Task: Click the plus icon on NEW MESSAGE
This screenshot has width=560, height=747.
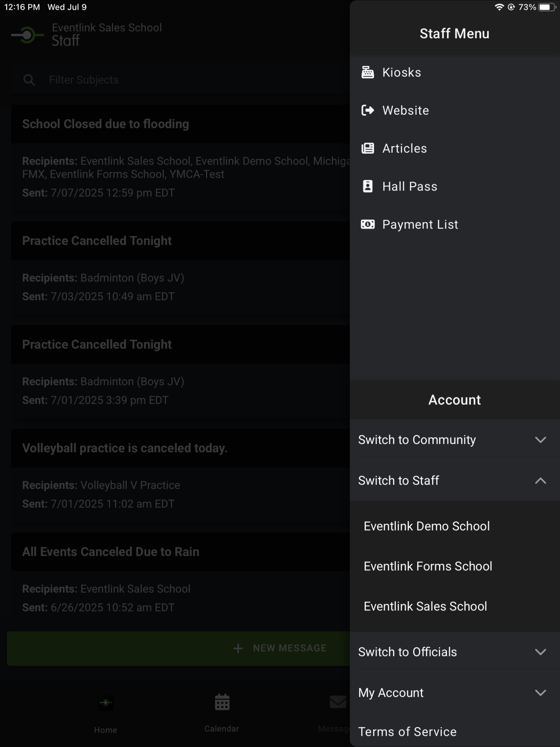Action: click(238, 648)
